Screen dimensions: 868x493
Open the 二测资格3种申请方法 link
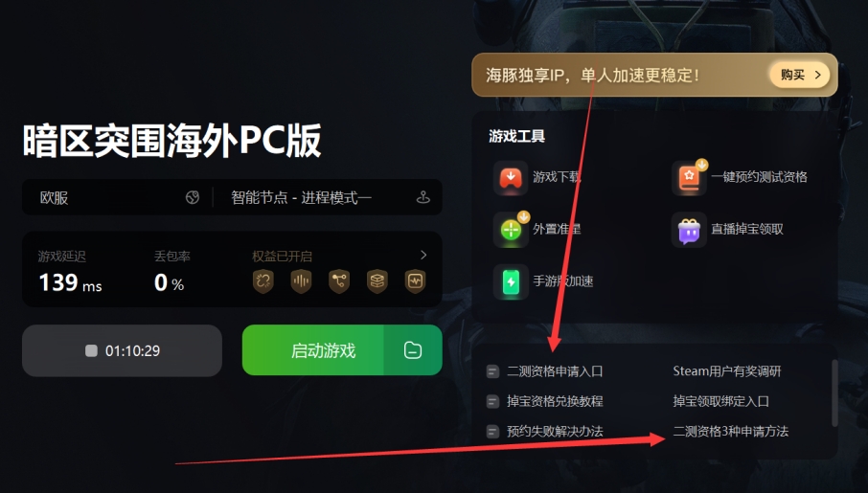pyautogui.click(x=731, y=431)
